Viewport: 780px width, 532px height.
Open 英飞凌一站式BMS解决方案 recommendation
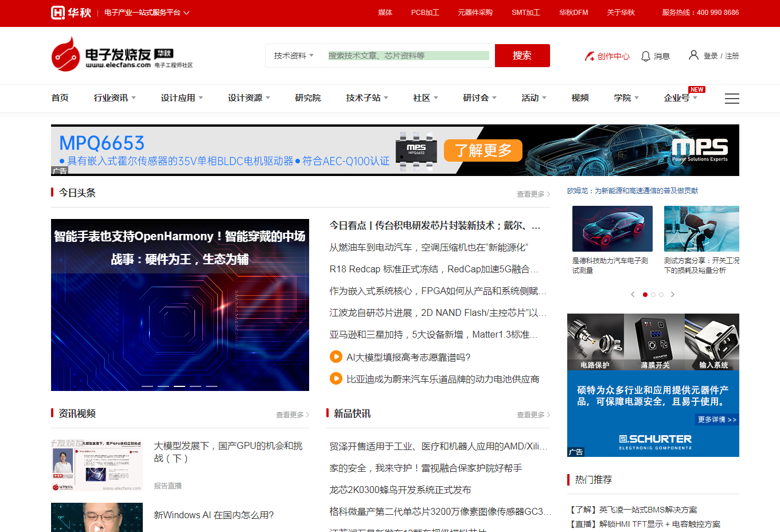[633, 510]
